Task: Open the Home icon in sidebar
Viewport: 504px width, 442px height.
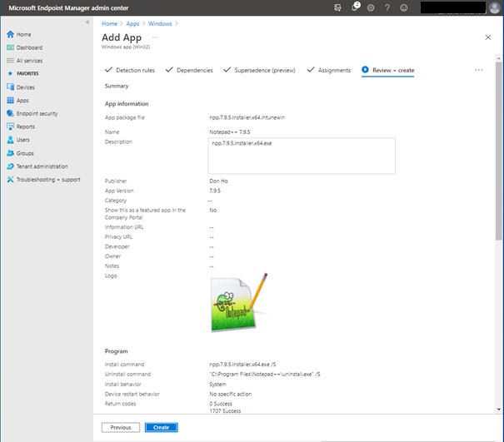Action: click(x=10, y=34)
